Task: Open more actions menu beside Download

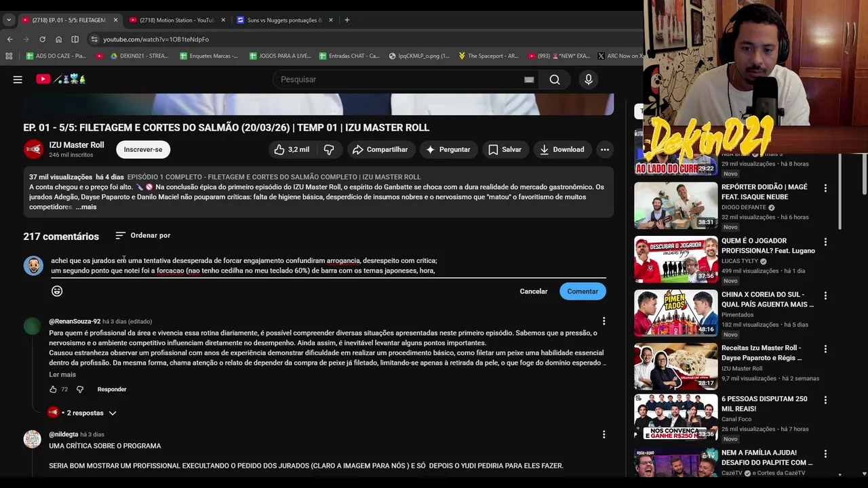Action: (605, 149)
